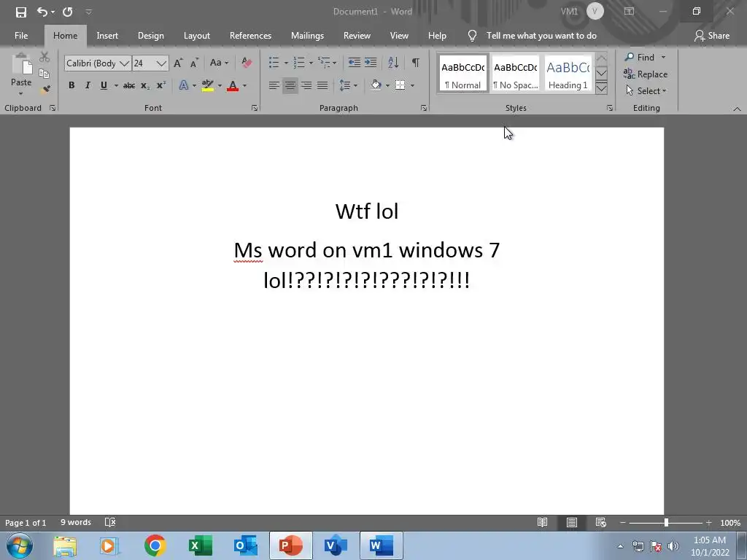Open the Review tab
The width and height of the screenshot is (747, 560).
click(357, 36)
